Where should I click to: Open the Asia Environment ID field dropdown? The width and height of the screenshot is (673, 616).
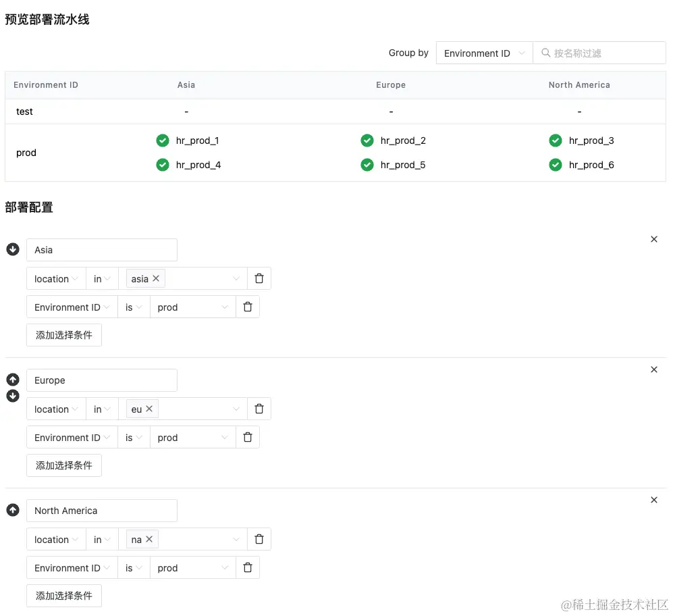click(72, 307)
